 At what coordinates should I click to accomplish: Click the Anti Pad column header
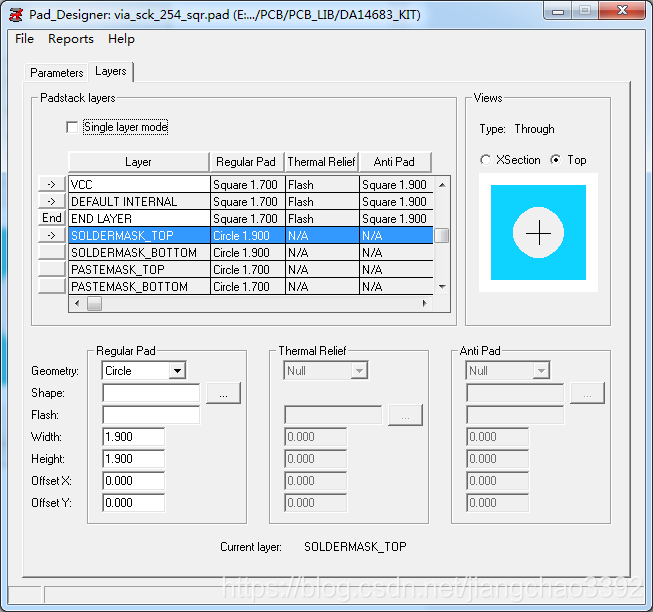pyautogui.click(x=394, y=162)
